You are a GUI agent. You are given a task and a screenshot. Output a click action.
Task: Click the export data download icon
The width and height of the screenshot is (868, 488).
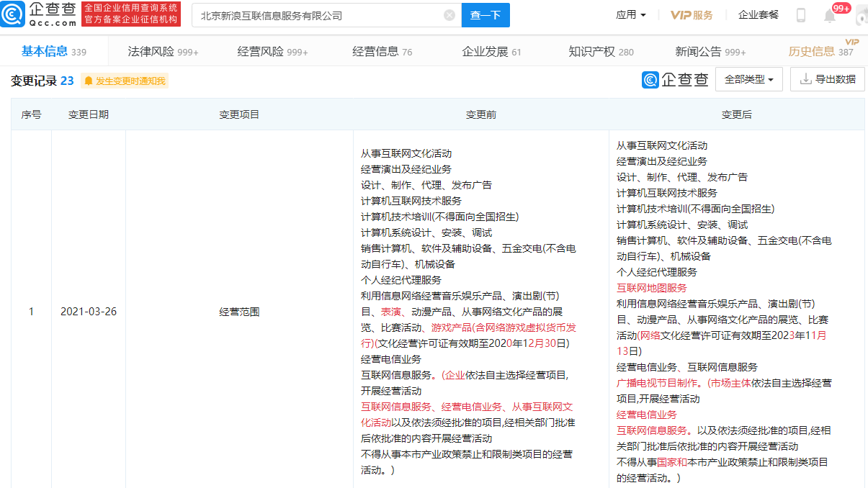805,79
